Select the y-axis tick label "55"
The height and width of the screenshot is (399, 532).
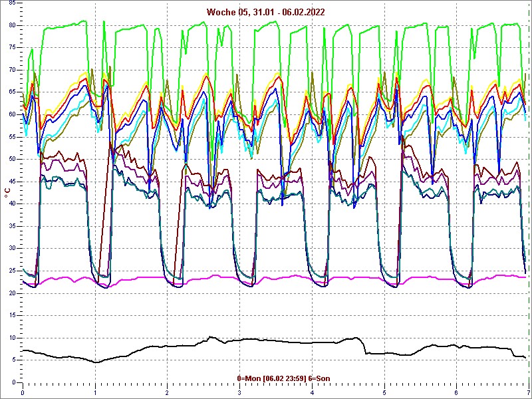(12, 137)
